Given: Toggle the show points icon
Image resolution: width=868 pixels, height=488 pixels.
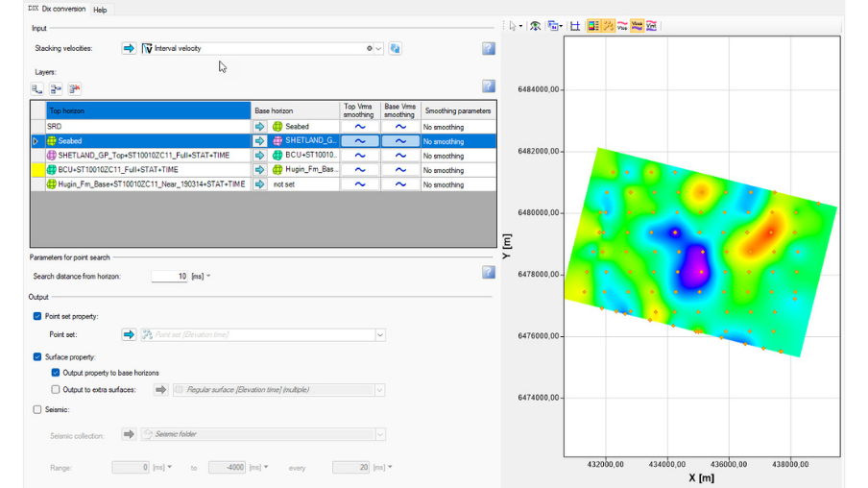Looking at the screenshot, I should (x=608, y=26).
